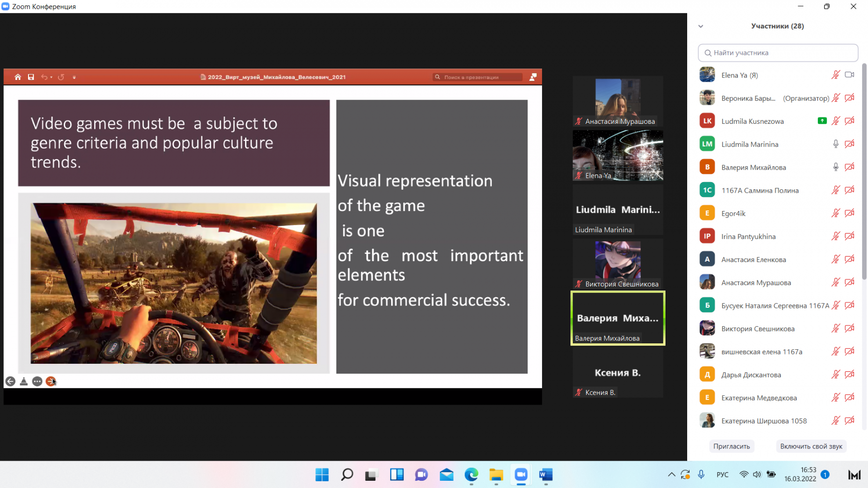Click the save icon in presentation toolbar
The image size is (868, 488).
click(31, 77)
